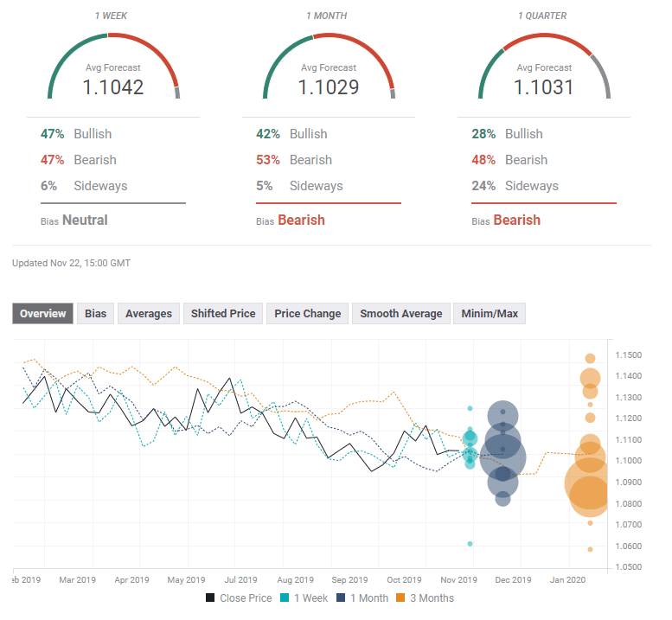Click the lowest teal dot near 1.0600
The width and height of the screenshot is (672, 620).
(470, 544)
